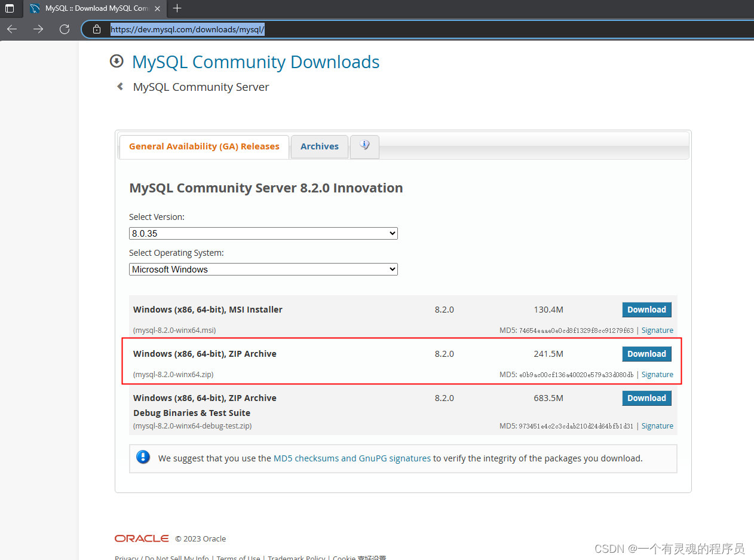Download the Windows ZIP Archive mysql-8.2.0-winx64.zip

point(646,353)
